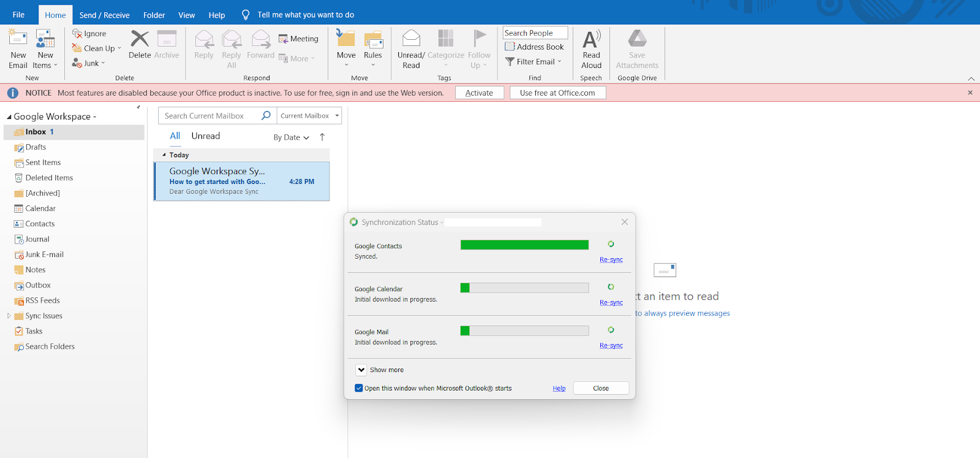Viewport: 980px width, 458px height.
Task: Mark message Unread/Read
Action: click(x=411, y=49)
